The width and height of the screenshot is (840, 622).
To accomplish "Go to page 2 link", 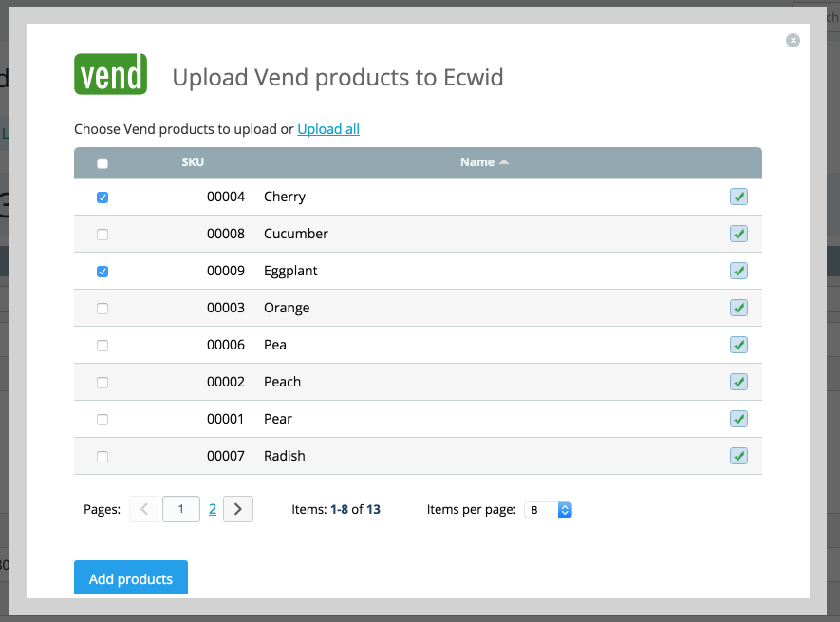I will (x=213, y=509).
